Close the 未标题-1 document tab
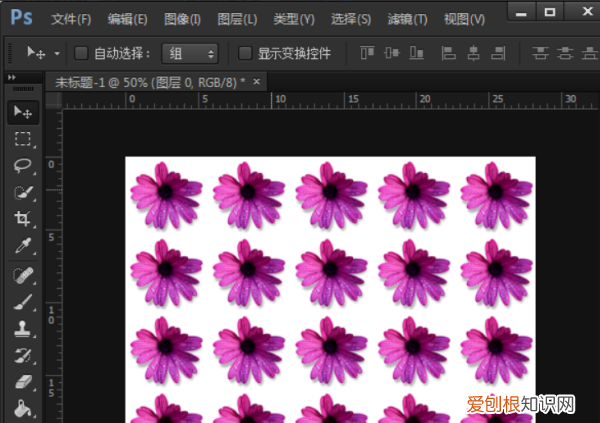The image size is (600, 423). (256, 82)
